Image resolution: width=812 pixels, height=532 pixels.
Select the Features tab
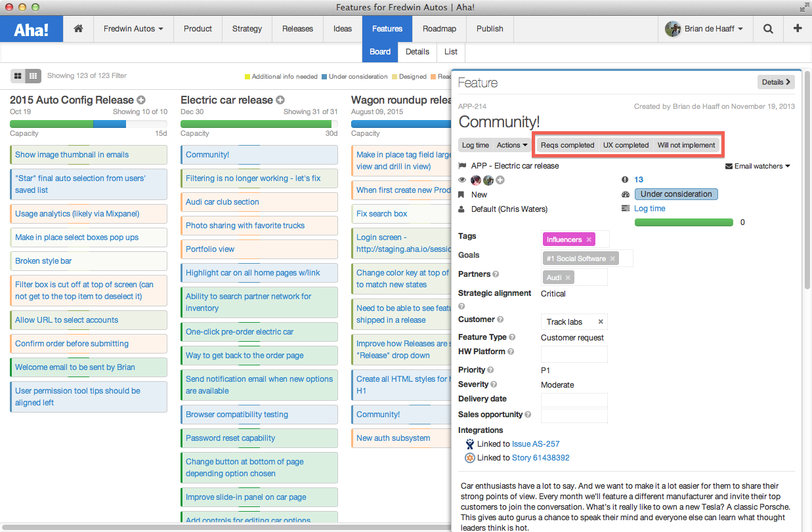(x=387, y=29)
